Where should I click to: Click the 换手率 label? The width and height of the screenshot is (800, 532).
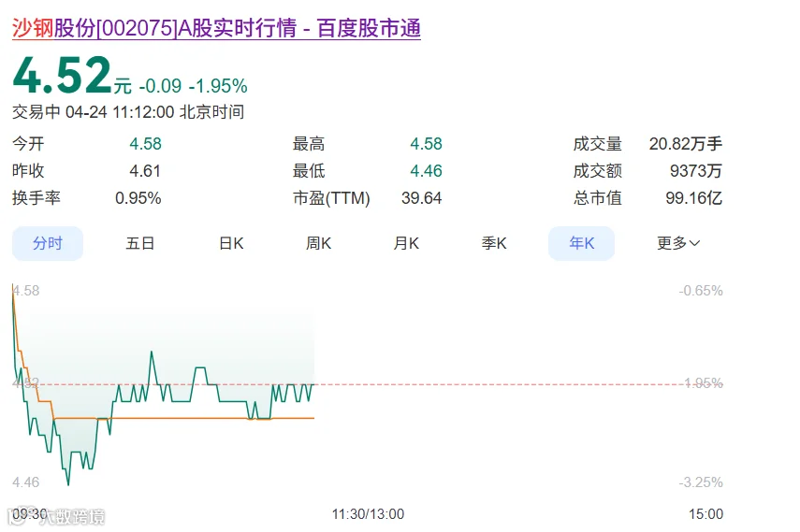tap(36, 198)
